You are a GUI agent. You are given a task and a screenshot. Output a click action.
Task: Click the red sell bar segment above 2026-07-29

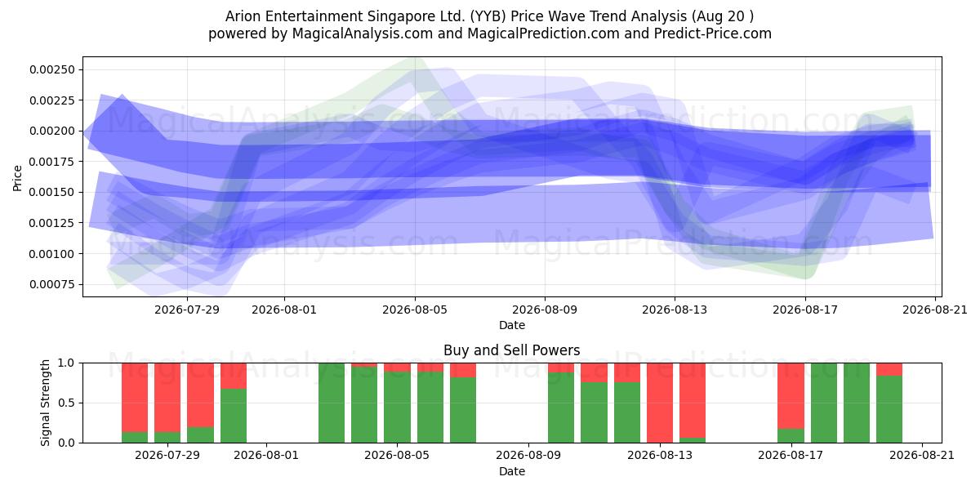point(167,397)
